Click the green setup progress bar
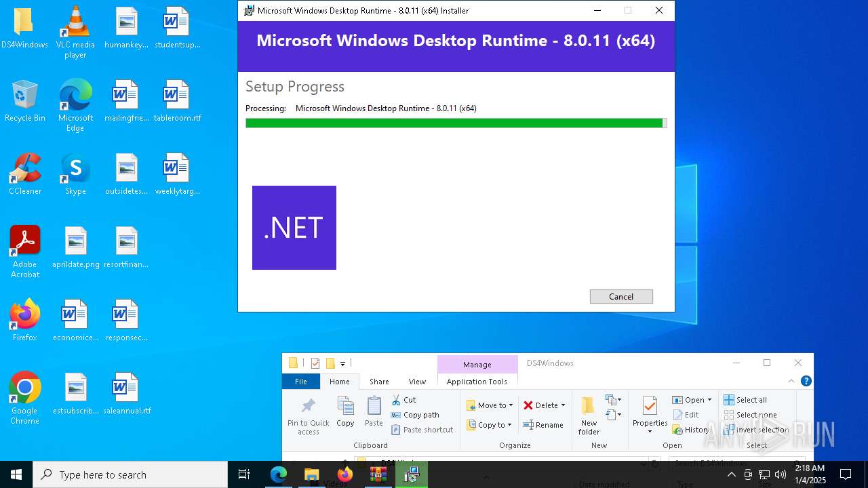Image resolution: width=868 pixels, height=488 pixels. [x=456, y=123]
